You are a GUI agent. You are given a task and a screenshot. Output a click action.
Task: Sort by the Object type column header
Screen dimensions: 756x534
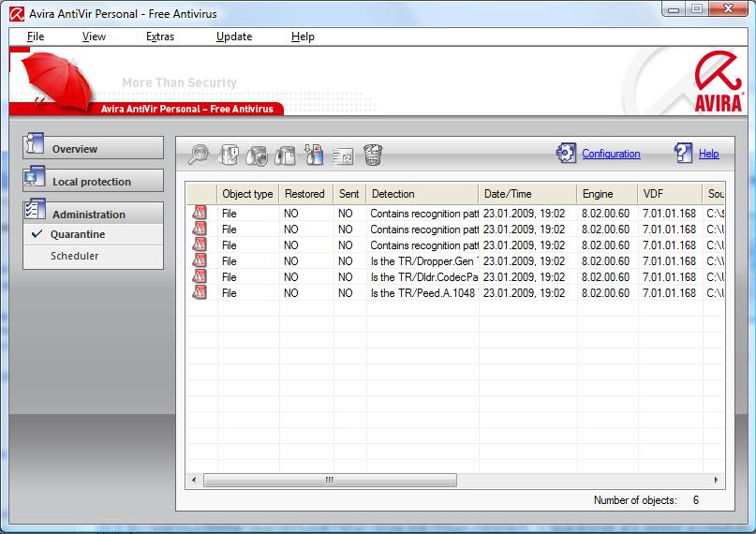[248, 194]
